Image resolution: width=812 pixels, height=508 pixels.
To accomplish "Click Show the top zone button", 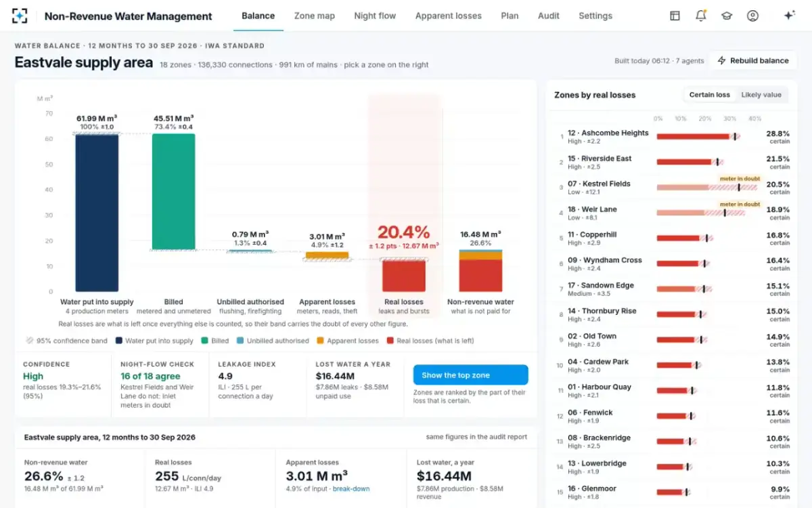I will coord(470,375).
